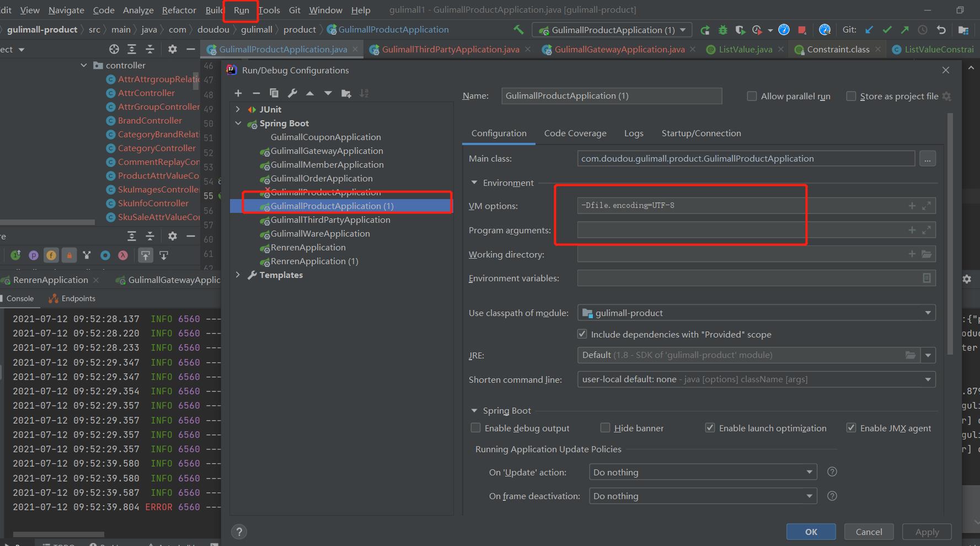Viewport: 980px width, 546px height.
Task: Move configuration down in list
Action: 328,93
